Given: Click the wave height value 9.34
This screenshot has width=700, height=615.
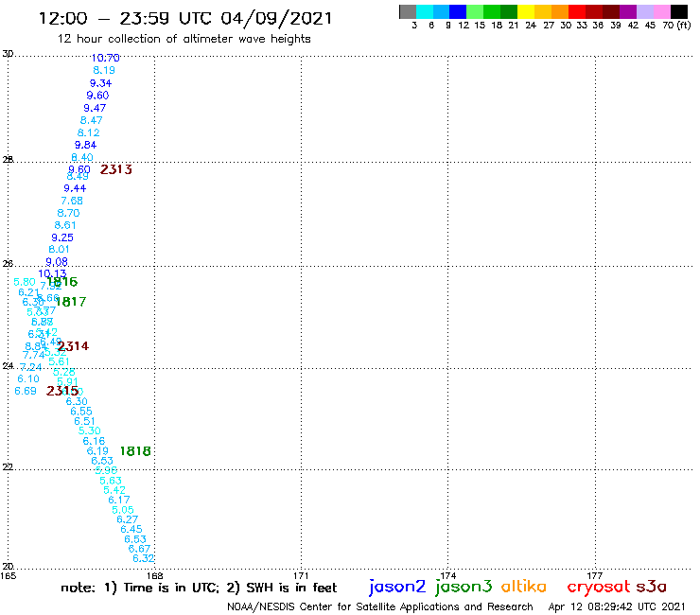Looking at the screenshot, I should (100, 83).
